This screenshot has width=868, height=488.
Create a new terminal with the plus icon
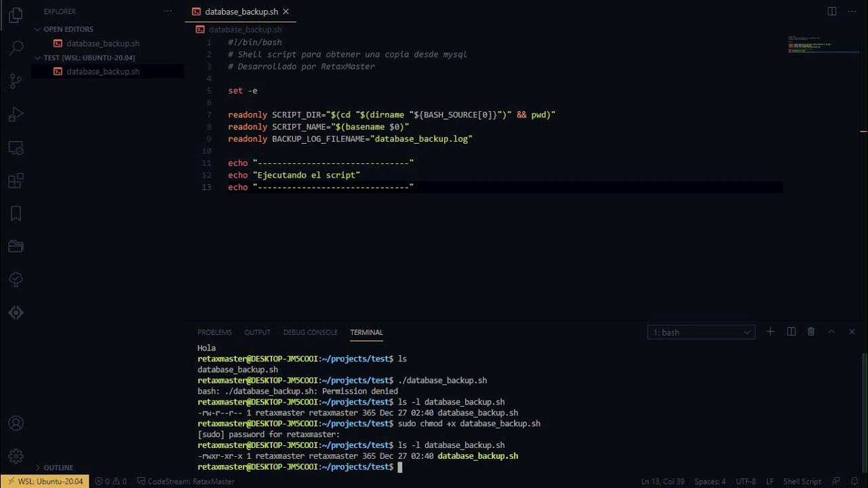pos(770,331)
